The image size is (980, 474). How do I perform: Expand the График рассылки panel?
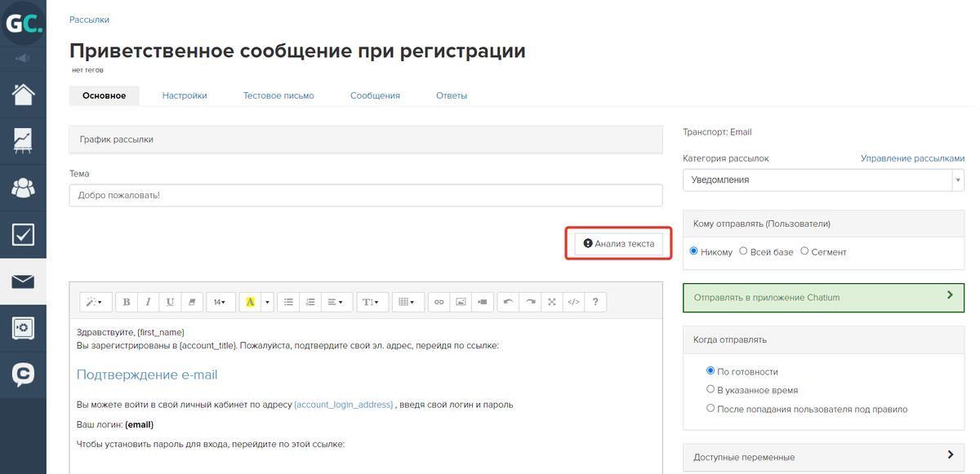pos(366,140)
